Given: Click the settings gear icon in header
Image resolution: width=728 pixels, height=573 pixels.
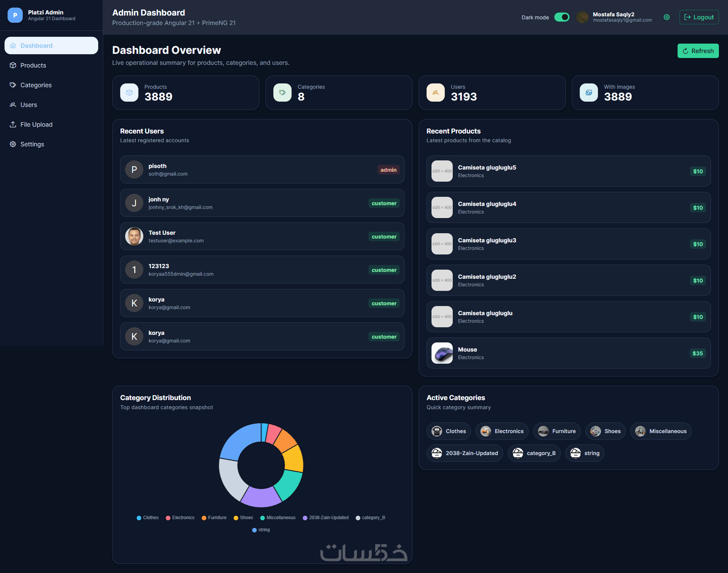Looking at the screenshot, I should (667, 17).
